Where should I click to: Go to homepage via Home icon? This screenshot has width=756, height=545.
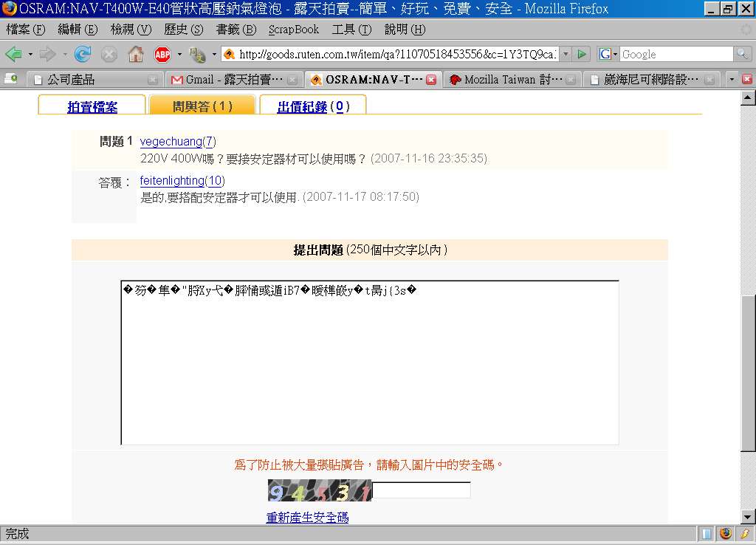click(x=136, y=54)
